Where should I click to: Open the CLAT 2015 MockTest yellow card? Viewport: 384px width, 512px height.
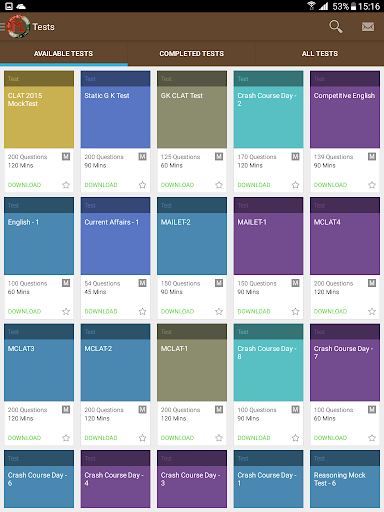coord(39,109)
